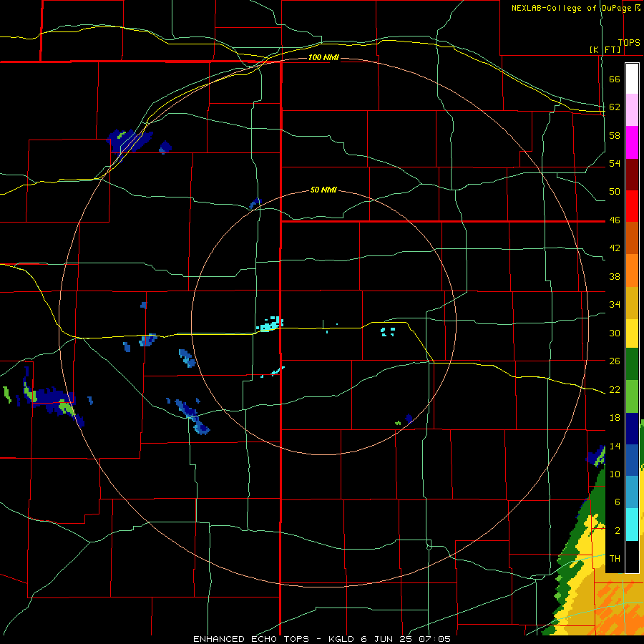This screenshot has height=644, width=644.
Task: Click the light blue legend swatch
Action: (x=632, y=492)
